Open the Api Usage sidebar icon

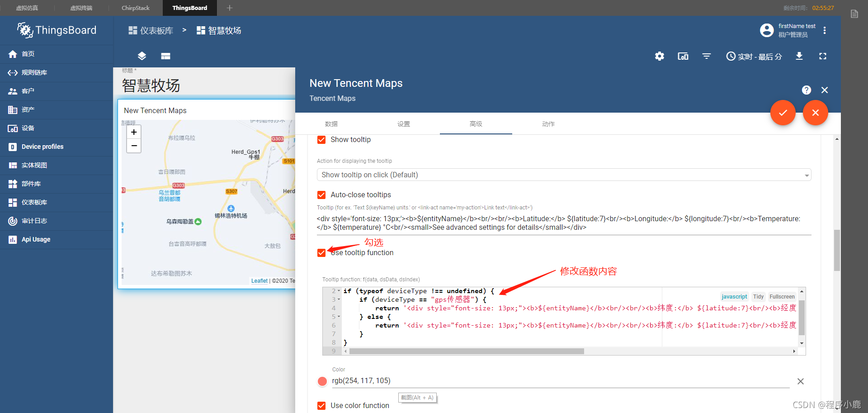point(13,239)
